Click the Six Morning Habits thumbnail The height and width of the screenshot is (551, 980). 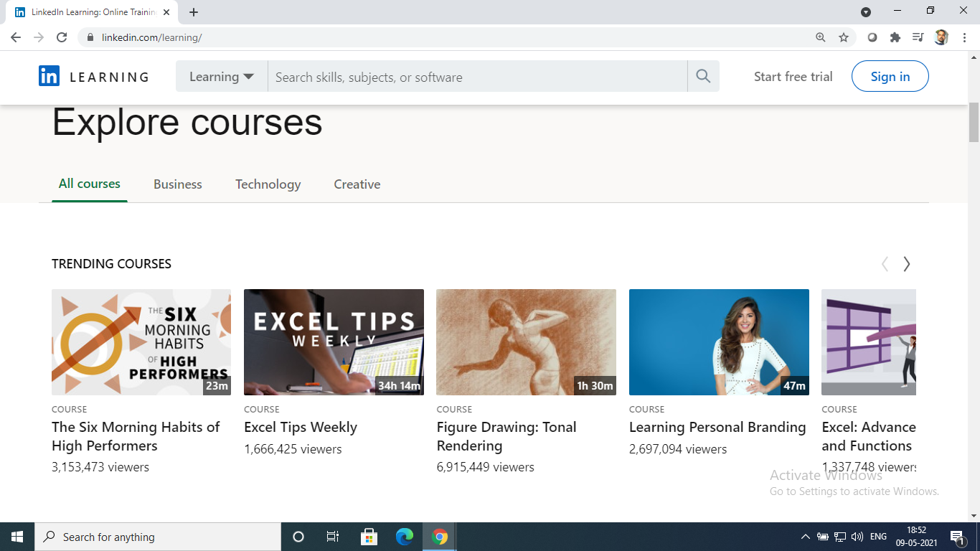point(141,342)
